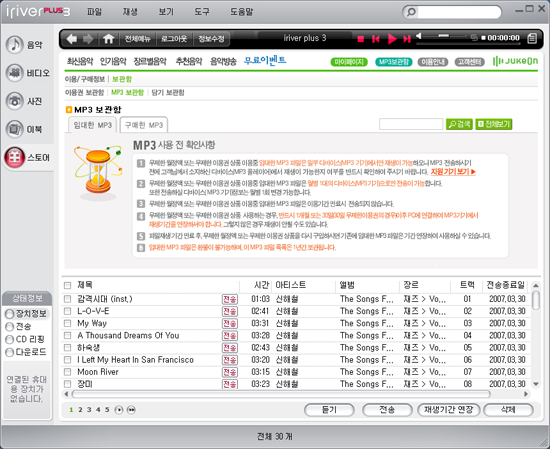Image resolution: width=550 pixels, height=449 pixels.
Task: Click the song list vertical scrollbar down arrow
Action: tap(536, 384)
